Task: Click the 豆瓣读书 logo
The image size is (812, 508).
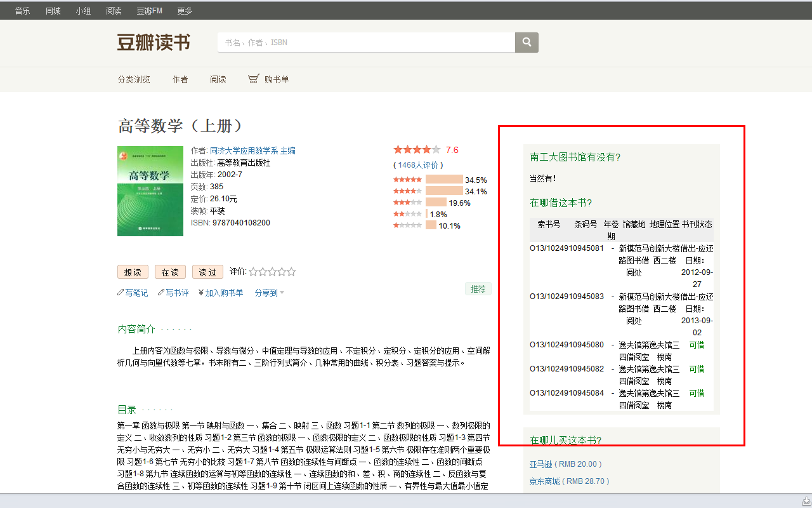Action: click(x=154, y=43)
